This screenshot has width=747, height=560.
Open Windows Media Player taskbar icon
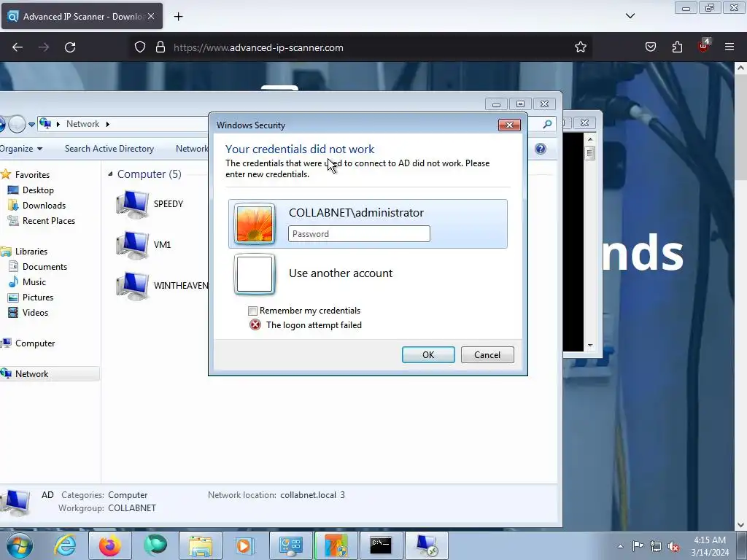click(x=244, y=545)
